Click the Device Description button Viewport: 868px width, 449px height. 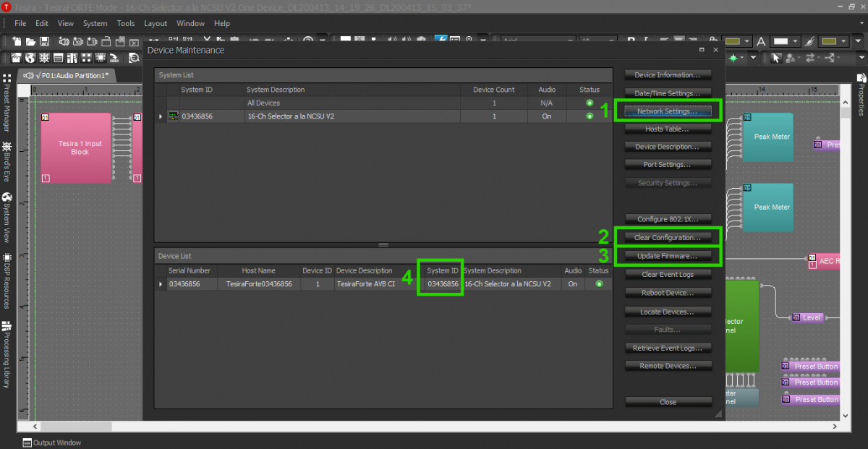tap(668, 147)
